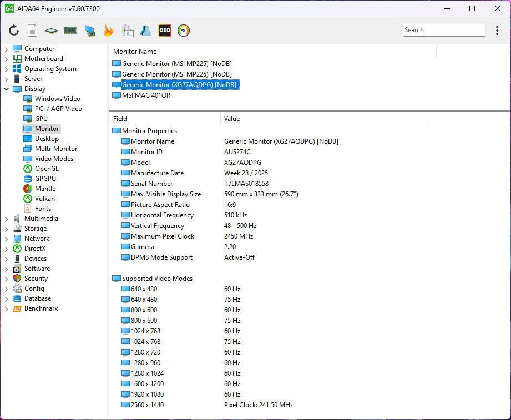Expand the Software tree node
Image resolution: width=511 pixels, height=420 pixels.
click(x=6, y=269)
